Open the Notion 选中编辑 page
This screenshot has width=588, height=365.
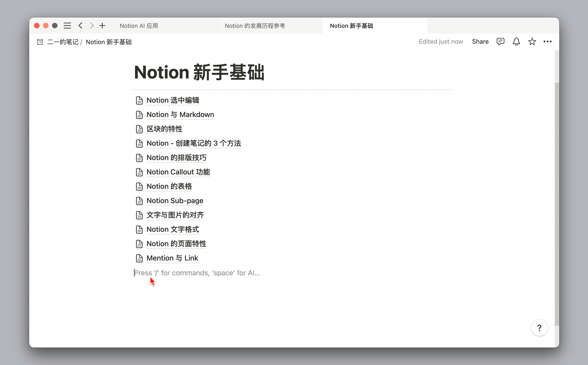173,100
